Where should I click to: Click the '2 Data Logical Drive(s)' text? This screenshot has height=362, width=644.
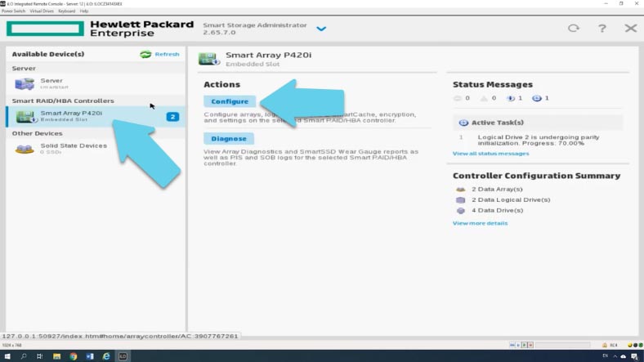(x=511, y=200)
